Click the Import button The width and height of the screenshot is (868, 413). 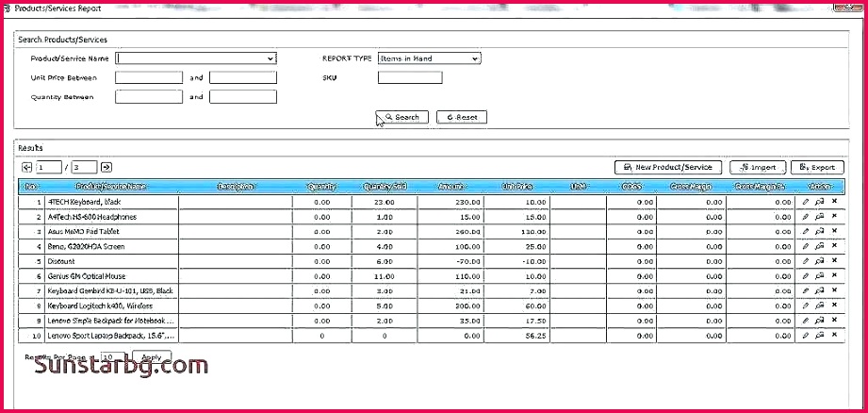(759, 167)
